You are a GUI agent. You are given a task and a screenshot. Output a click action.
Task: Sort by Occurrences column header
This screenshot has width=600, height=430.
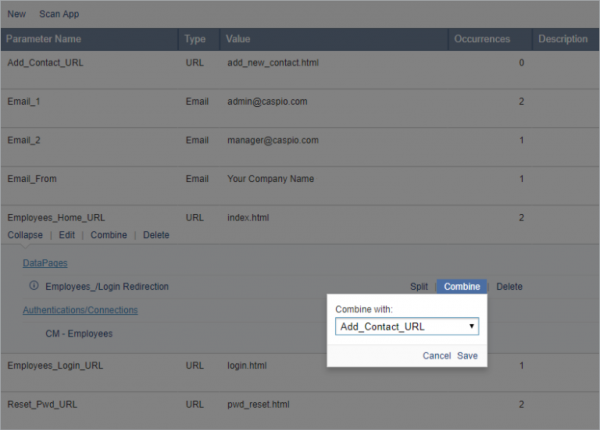pos(481,39)
